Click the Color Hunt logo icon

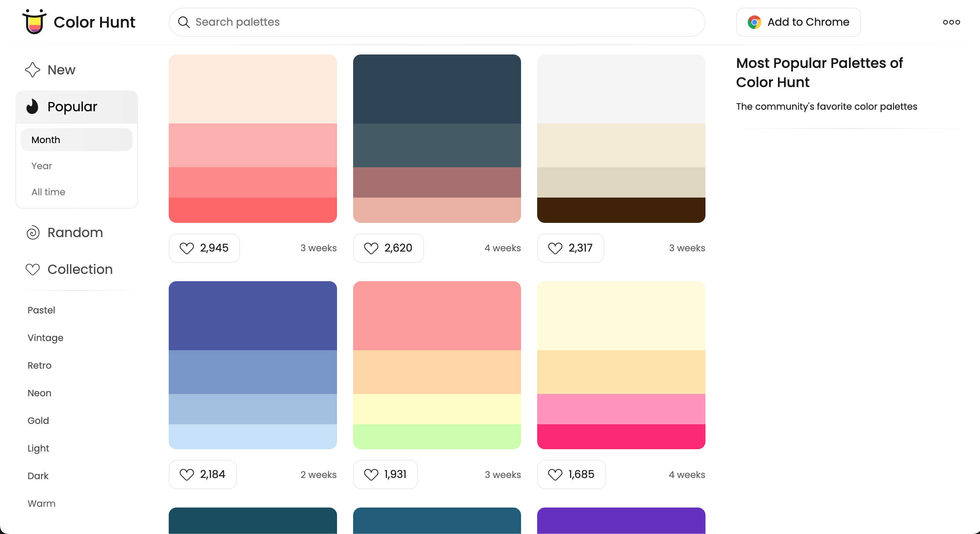(34, 22)
